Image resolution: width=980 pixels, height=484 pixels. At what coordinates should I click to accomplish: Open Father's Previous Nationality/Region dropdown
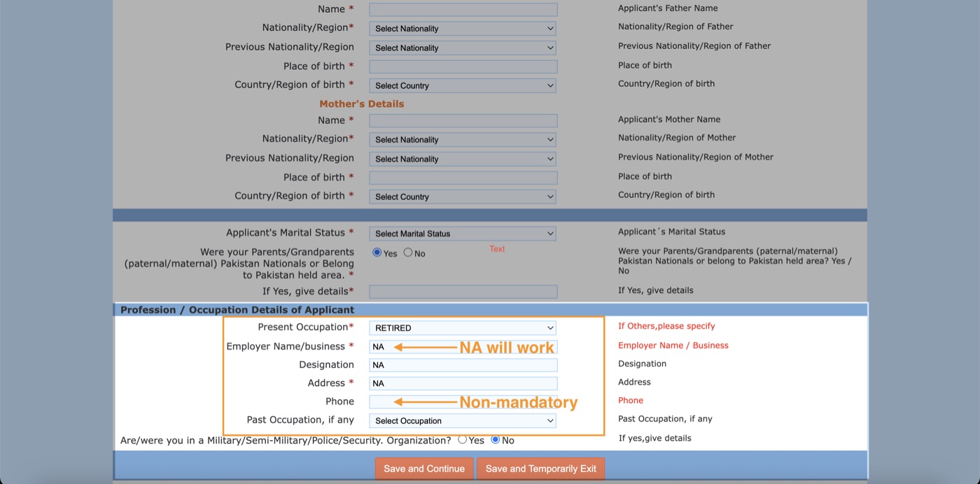click(x=463, y=48)
